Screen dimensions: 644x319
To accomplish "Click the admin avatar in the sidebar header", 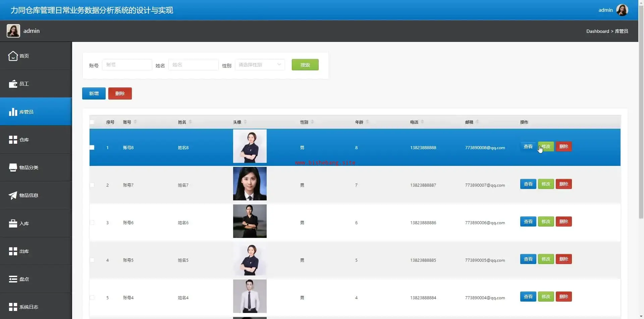I will point(13,31).
